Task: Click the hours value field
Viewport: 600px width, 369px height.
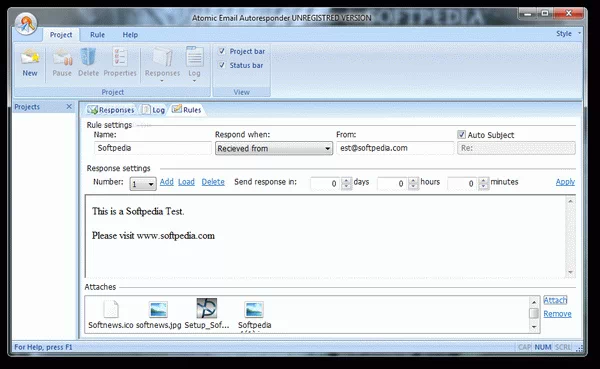Action: 393,184
